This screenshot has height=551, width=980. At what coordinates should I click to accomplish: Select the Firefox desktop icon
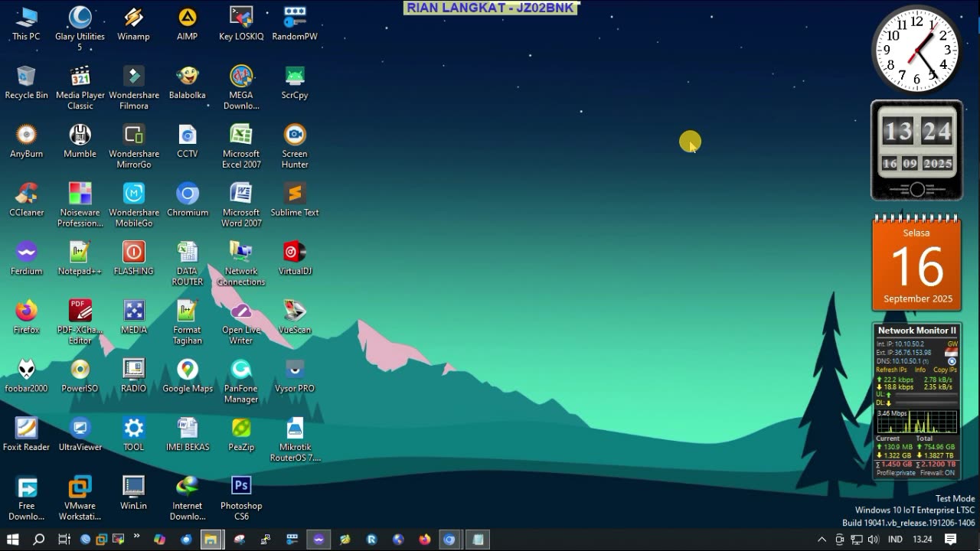tap(26, 318)
